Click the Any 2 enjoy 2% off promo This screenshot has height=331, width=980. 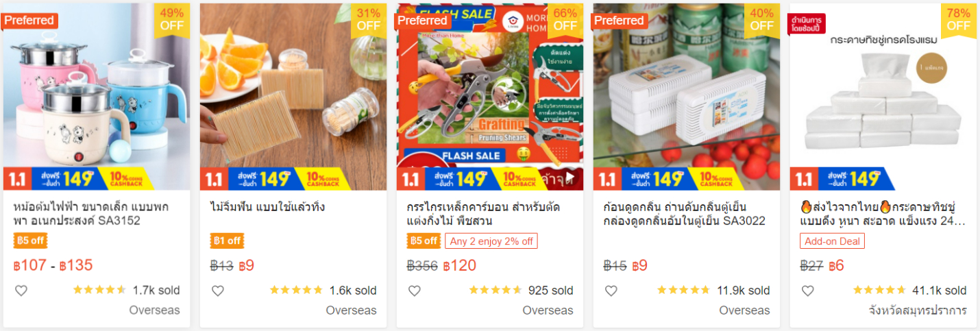tap(491, 241)
